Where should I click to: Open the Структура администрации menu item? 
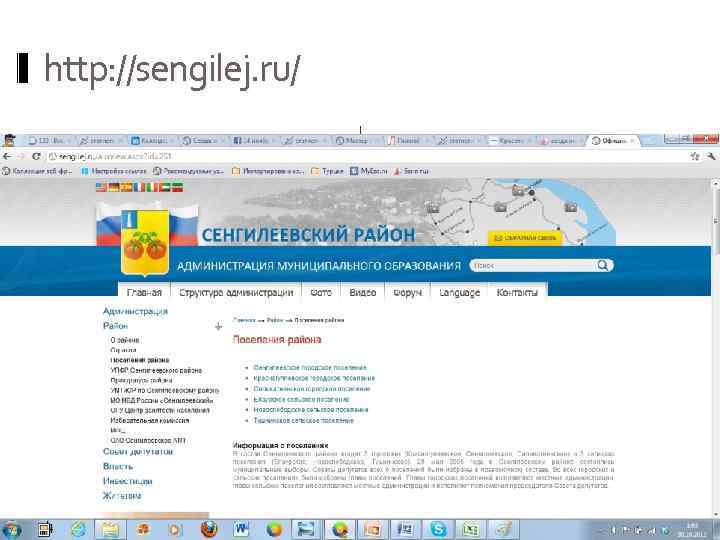[x=236, y=292]
